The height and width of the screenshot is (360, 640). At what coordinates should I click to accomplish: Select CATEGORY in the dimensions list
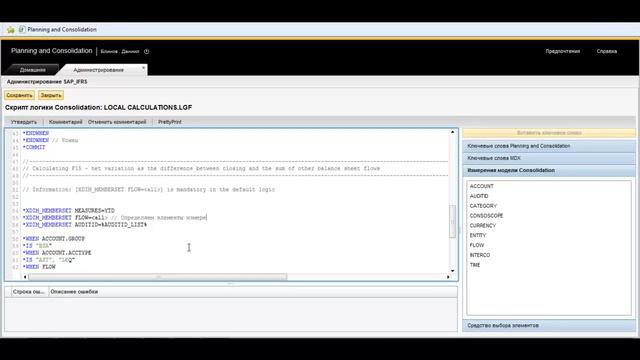(483, 206)
